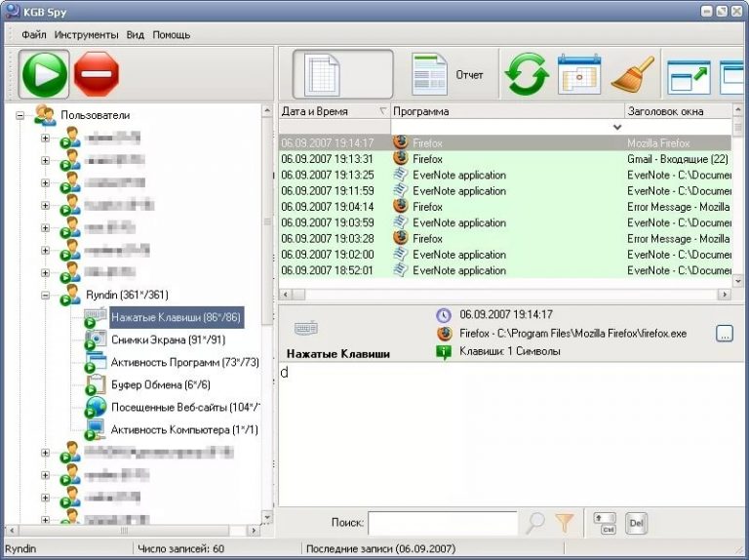Select the 18:52:01 EverNote application row

coord(505,270)
